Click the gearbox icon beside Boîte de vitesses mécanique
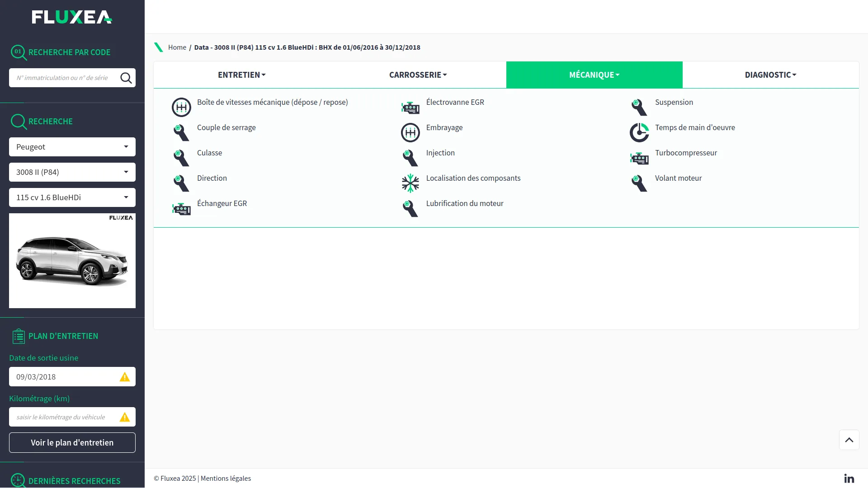The height and width of the screenshot is (488, 868). click(x=181, y=108)
